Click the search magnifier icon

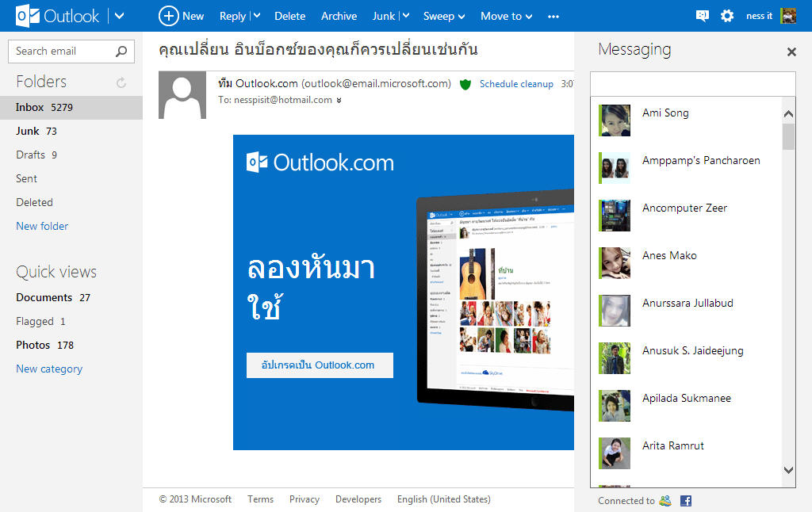[121, 52]
